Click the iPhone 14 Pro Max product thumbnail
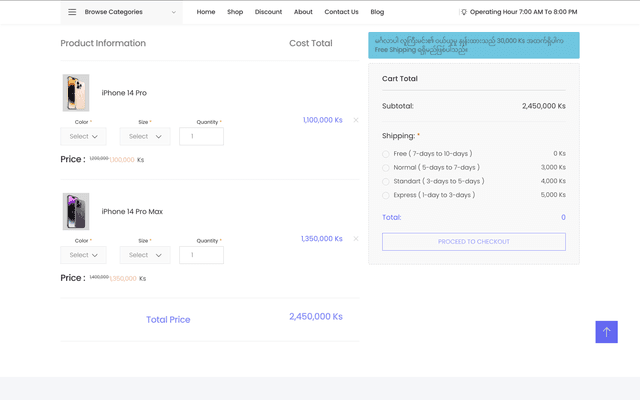The height and width of the screenshot is (400, 640). pyautogui.click(x=76, y=211)
